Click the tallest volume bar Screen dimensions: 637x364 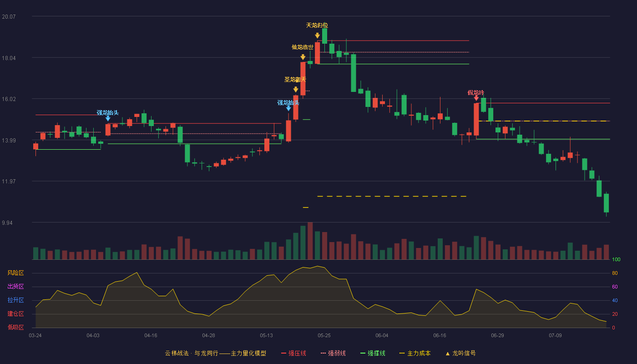tap(310, 241)
